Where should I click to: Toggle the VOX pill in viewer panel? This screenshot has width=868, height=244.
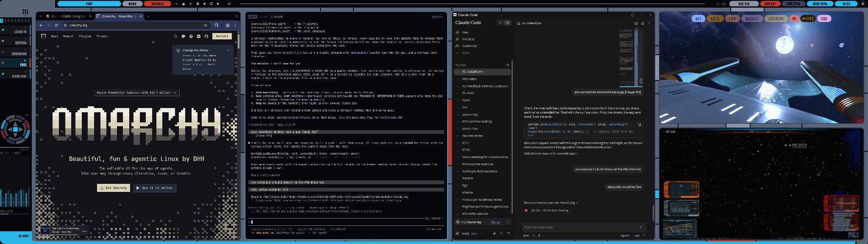(x=824, y=19)
